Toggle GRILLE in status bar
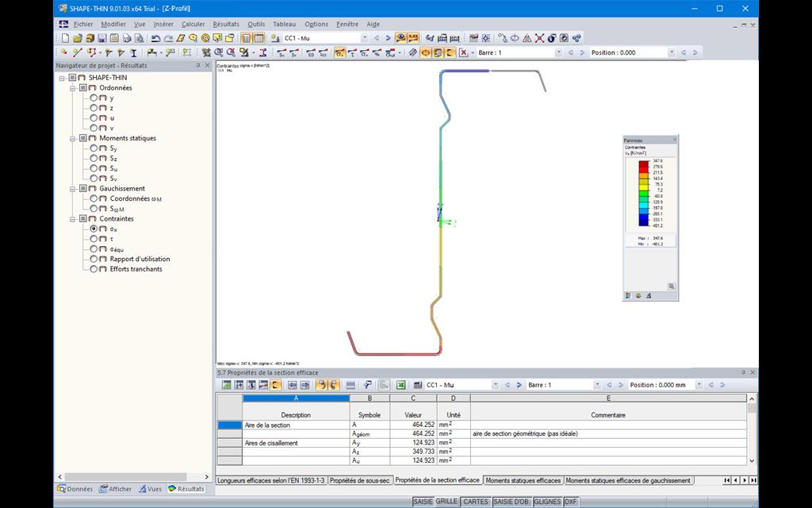The width and height of the screenshot is (812, 508). click(446, 502)
